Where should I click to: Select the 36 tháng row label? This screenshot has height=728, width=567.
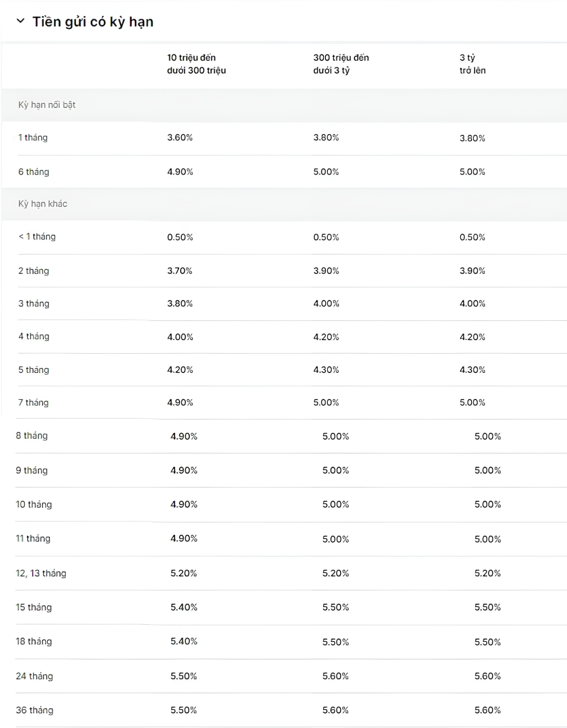[35, 710]
